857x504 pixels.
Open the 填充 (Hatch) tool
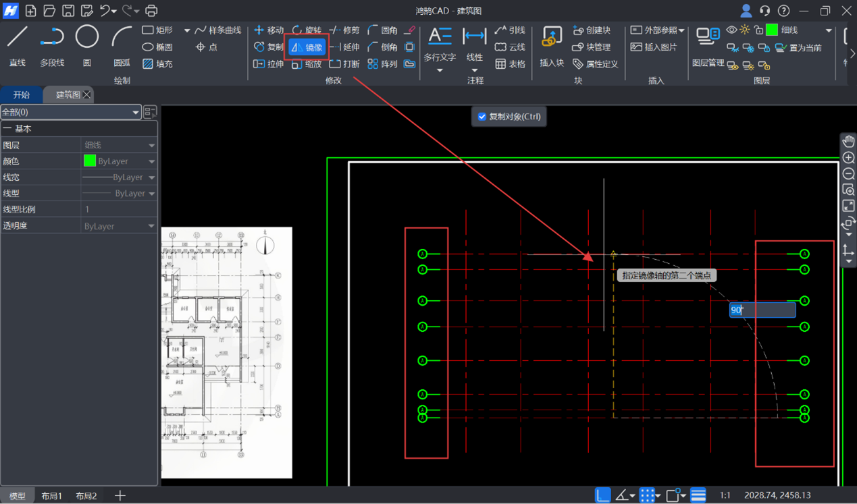(x=157, y=64)
